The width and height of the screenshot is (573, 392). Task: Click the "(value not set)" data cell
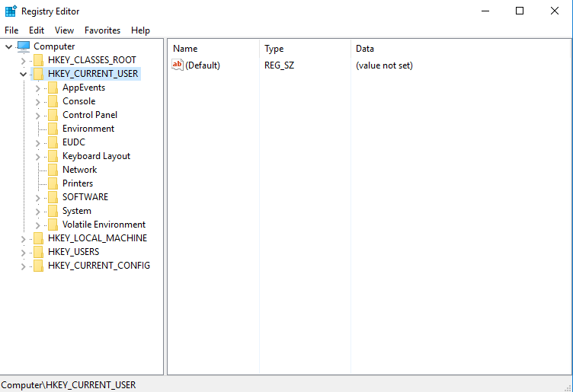click(x=385, y=65)
